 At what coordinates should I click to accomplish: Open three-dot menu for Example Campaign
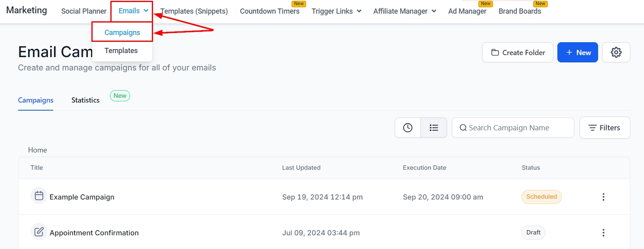(x=603, y=197)
